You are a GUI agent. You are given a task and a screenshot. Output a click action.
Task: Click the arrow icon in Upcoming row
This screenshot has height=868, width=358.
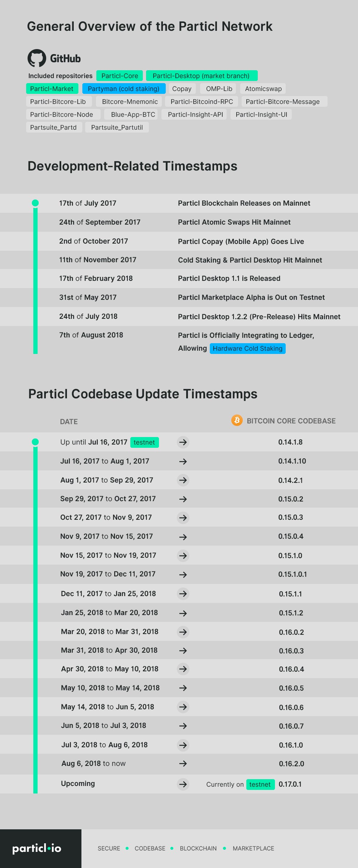point(183,784)
